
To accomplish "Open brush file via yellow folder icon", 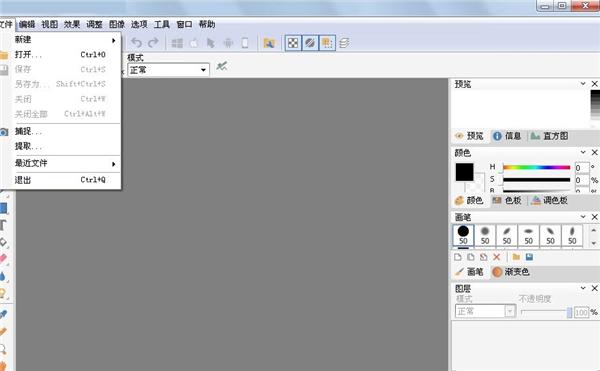I will pos(516,257).
